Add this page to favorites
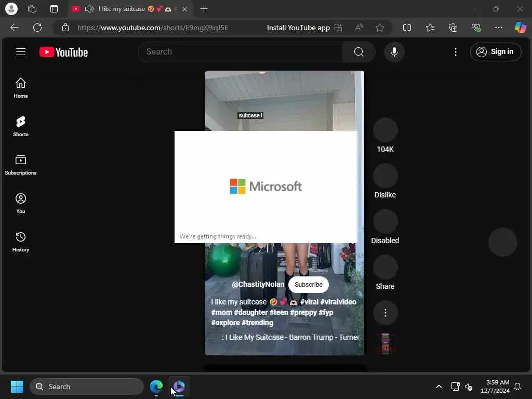The height and width of the screenshot is (399, 532). click(x=380, y=28)
